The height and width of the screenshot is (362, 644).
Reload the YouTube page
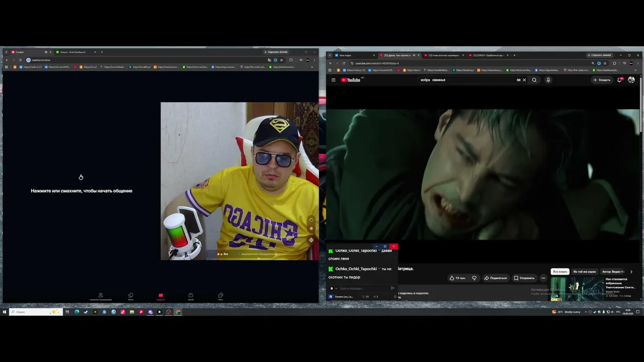pyautogui.click(x=344, y=63)
